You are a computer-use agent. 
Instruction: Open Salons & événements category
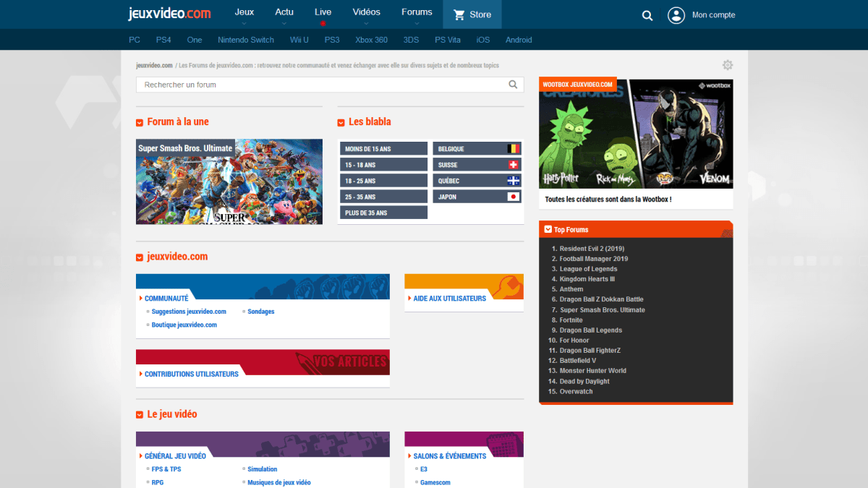point(450,456)
